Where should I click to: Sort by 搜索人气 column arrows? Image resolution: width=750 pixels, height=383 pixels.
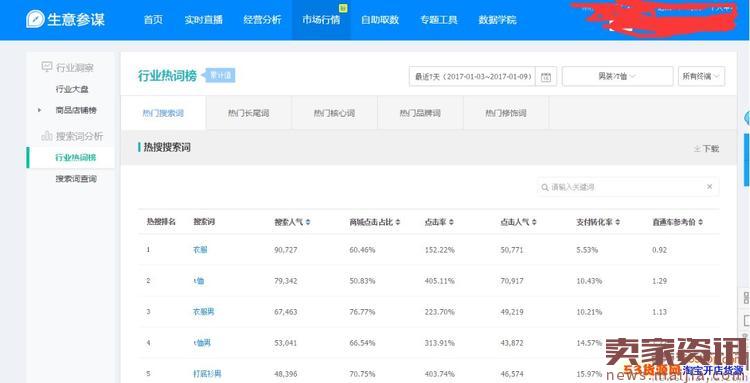click(308, 222)
